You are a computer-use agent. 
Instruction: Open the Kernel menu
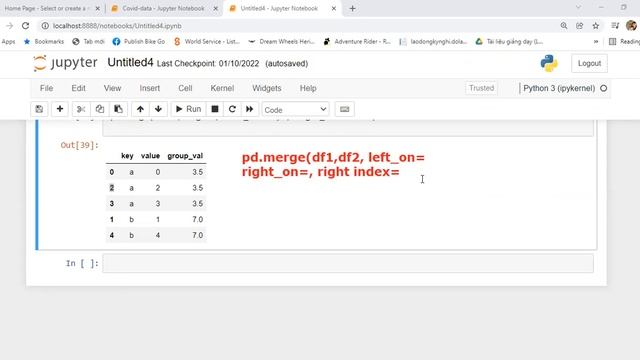(x=222, y=88)
